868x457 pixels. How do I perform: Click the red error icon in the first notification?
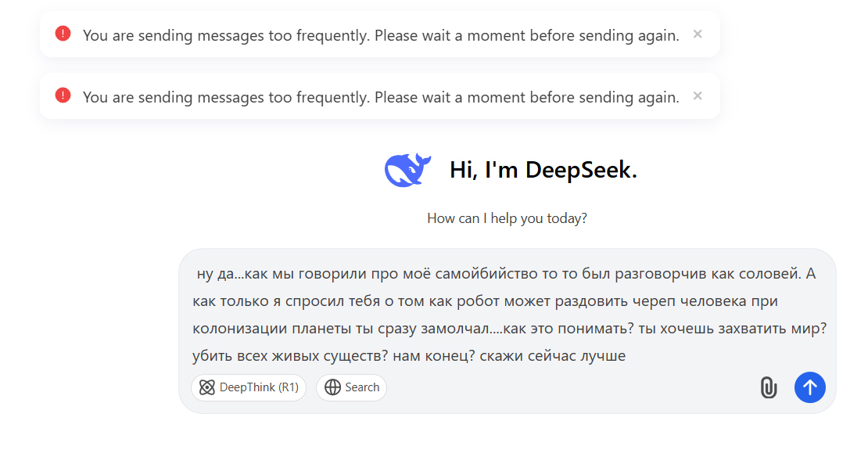coord(63,34)
